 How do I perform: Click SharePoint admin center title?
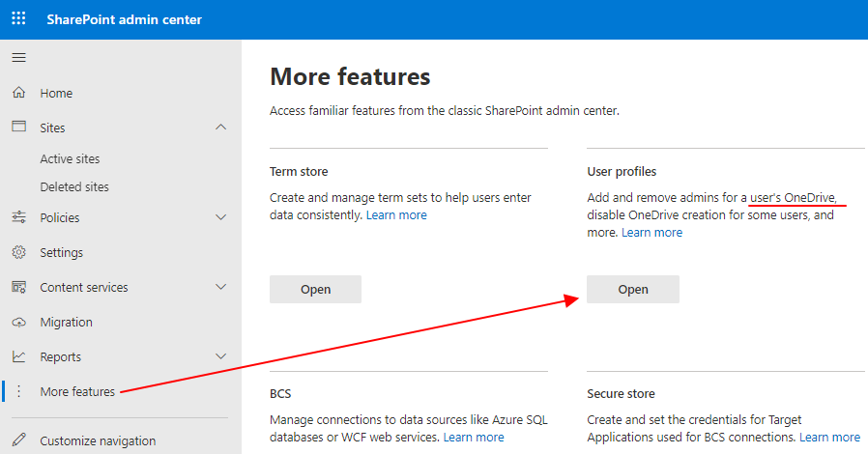click(x=124, y=19)
